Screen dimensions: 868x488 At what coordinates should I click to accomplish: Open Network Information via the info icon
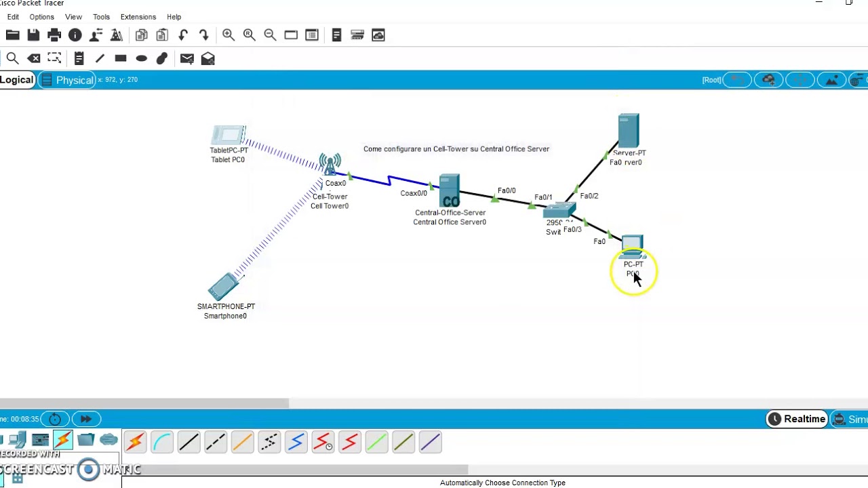pyautogui.click(x=75, y=35)
